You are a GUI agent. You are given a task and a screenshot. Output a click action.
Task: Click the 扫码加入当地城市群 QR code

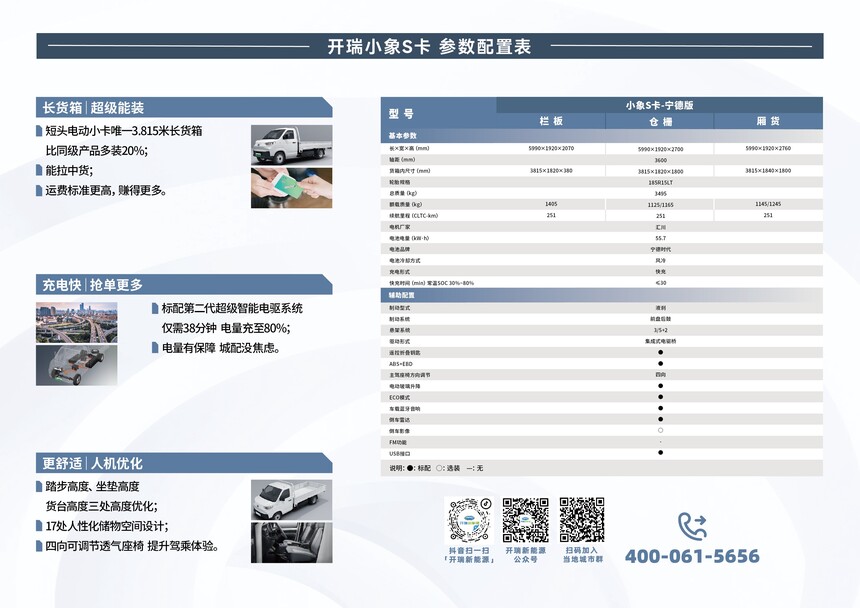(x=582, y=520)
